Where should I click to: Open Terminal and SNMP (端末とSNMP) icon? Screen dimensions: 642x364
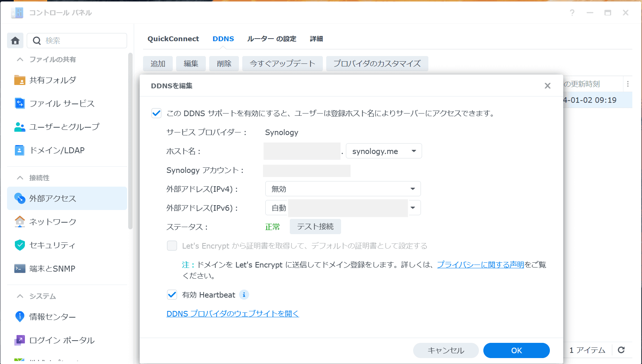(x=20, y=269)
